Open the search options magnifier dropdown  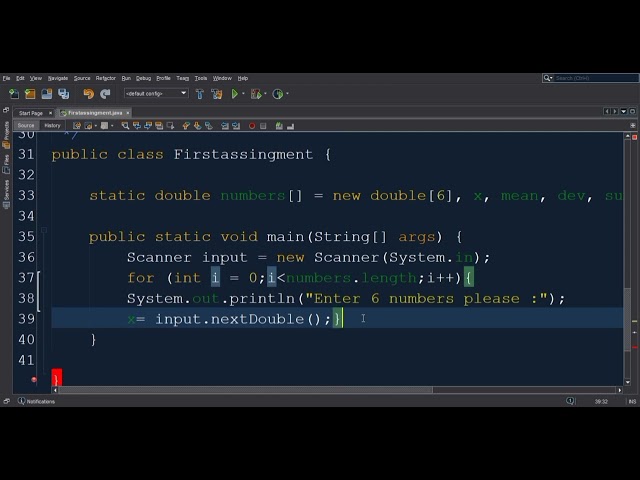(x=548, y=78)
